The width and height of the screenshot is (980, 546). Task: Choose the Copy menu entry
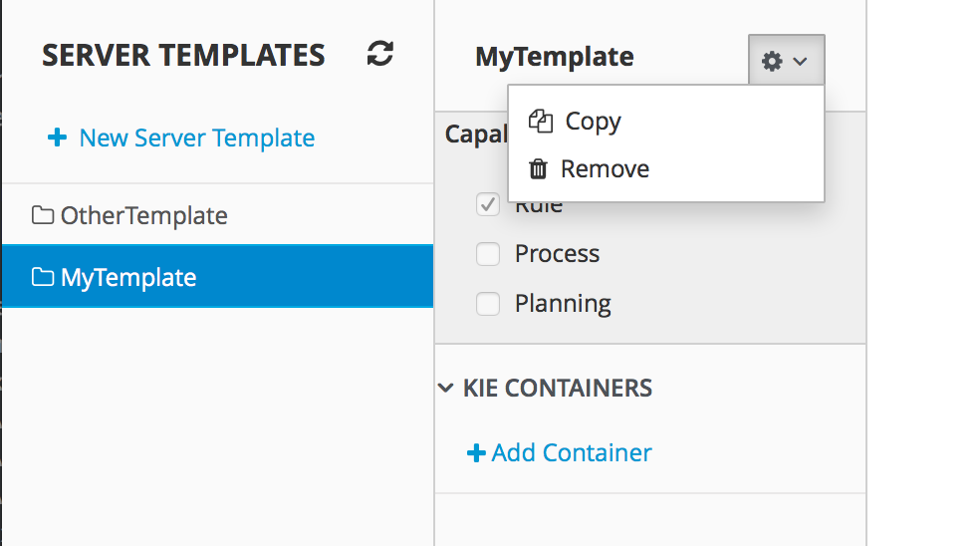[x=593, y=122]
